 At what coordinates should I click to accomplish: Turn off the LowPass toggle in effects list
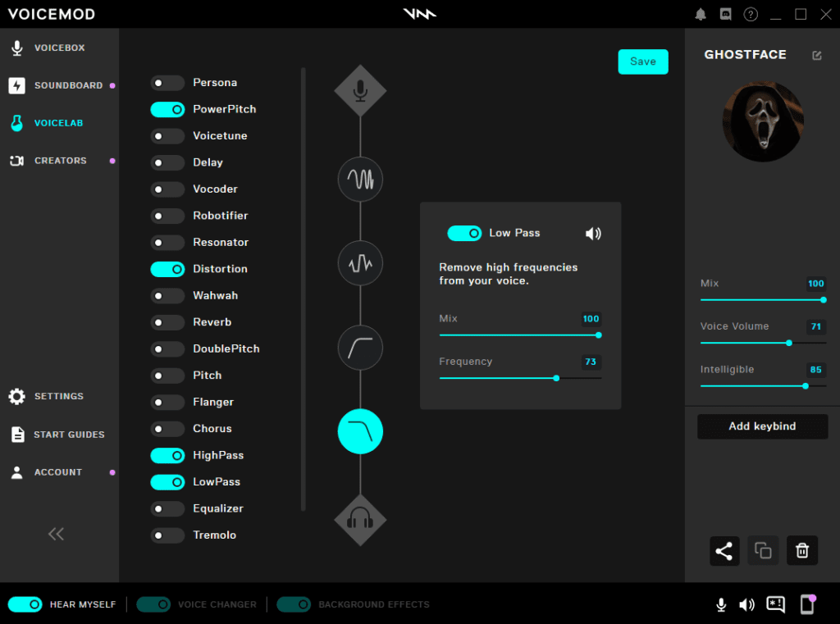167,483
